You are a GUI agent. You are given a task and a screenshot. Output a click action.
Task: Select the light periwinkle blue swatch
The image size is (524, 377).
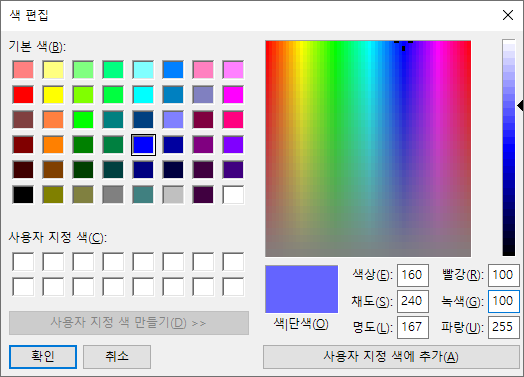[173, 120]
